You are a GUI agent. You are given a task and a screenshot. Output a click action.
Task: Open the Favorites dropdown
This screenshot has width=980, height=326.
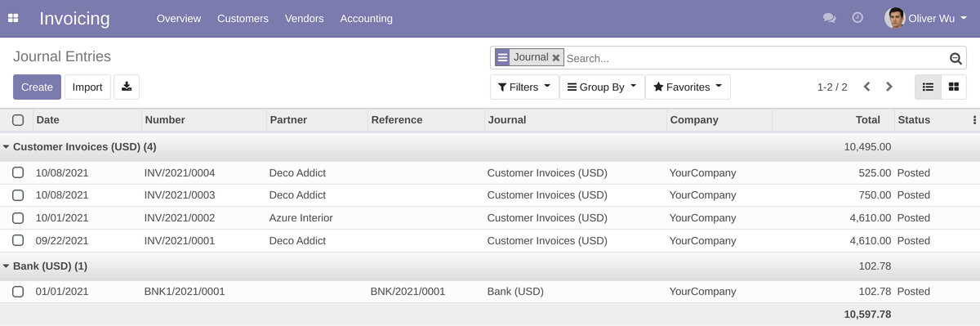(688, 87)
